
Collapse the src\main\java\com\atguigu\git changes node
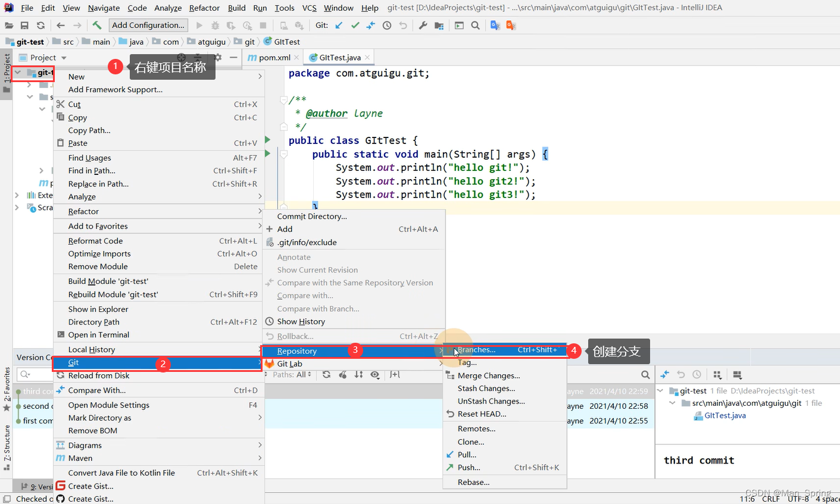click(x=673, y=403)
